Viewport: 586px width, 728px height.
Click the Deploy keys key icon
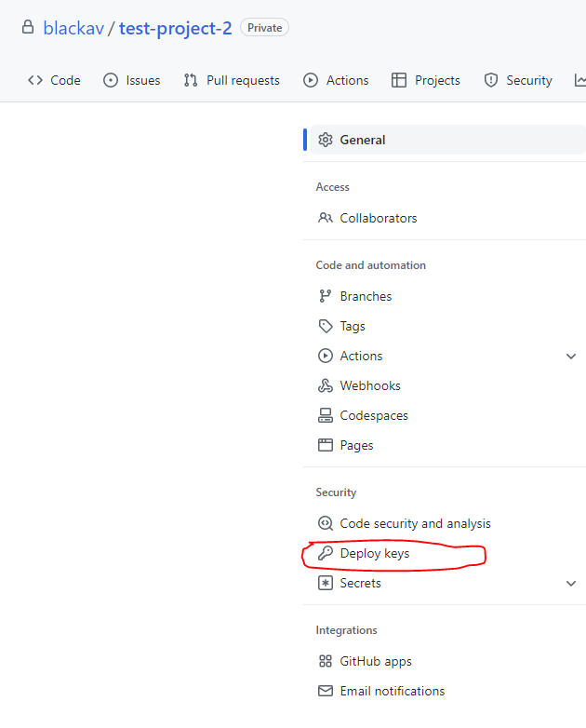click(x=326, y=553)
